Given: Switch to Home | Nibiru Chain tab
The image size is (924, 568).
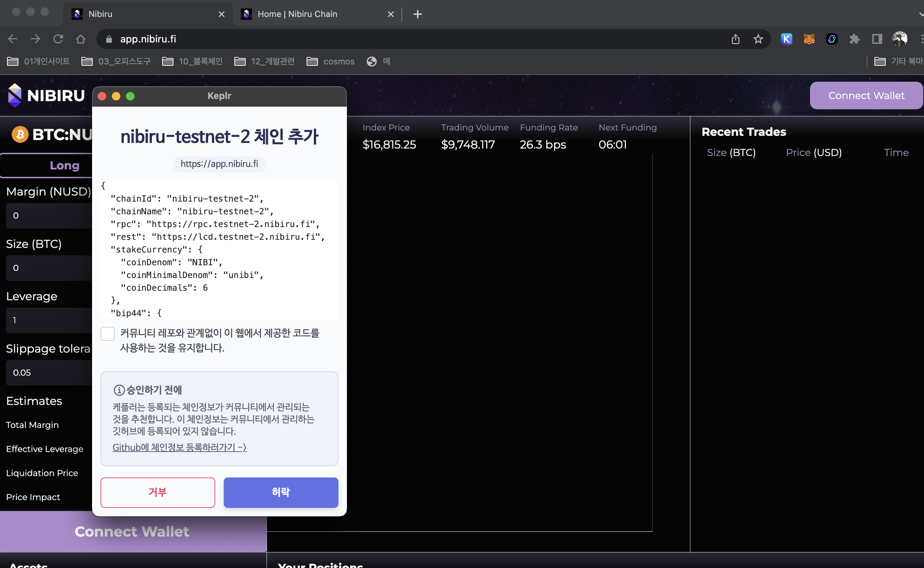Looking at the screenshot, I should pos(297,14).
